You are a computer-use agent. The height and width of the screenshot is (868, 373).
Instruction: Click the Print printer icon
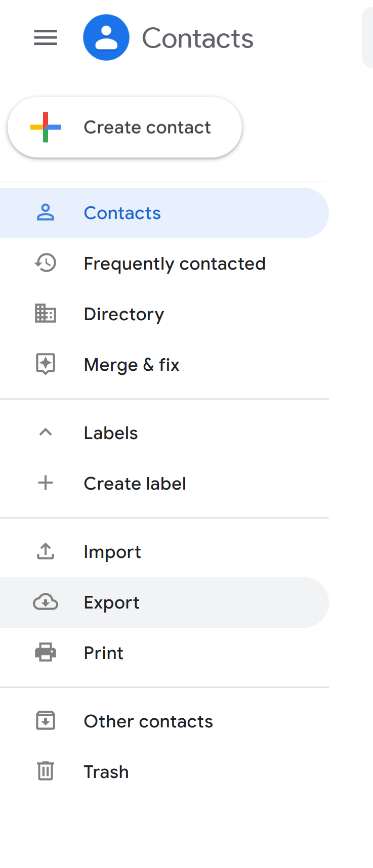tap(46, 653)
